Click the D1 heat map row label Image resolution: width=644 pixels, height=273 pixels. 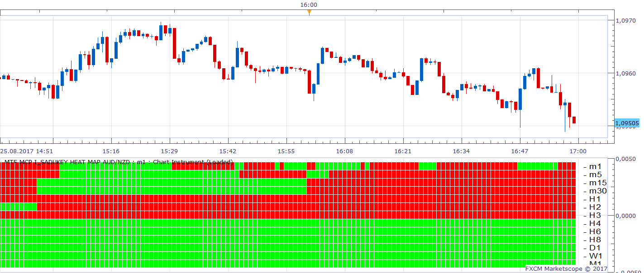595,248
